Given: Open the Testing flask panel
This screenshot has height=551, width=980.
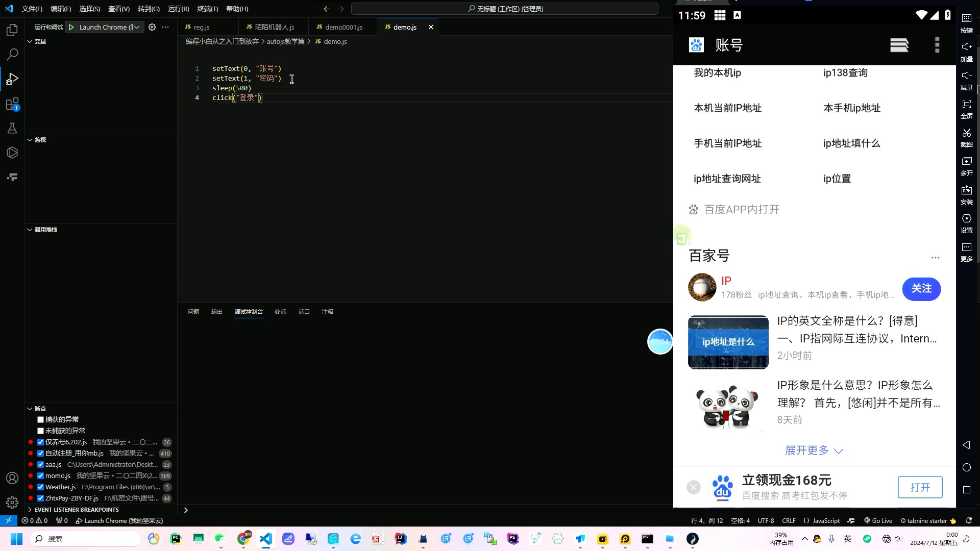Looking at the screenshot, I should pos(11,128).
